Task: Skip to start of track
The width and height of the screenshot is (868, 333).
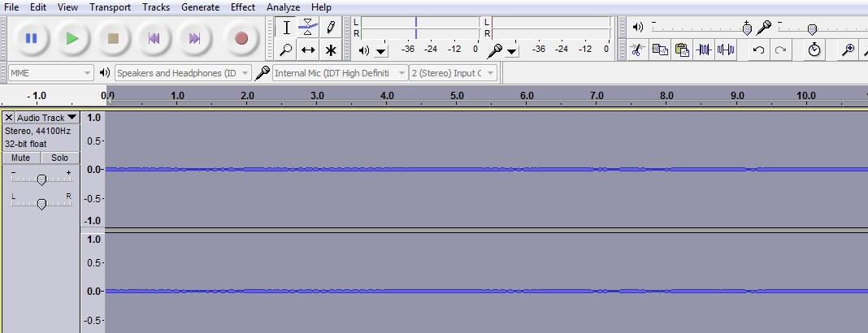Action: [x=154, y=38]
